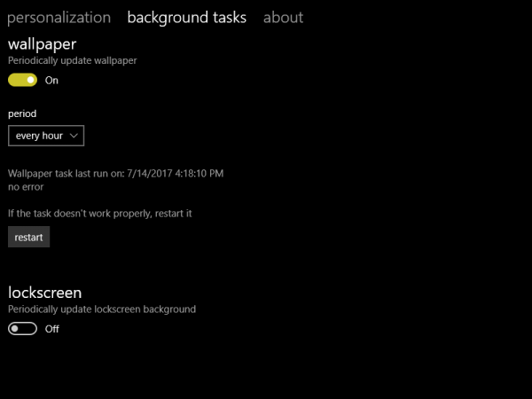532x399 pixels.
Task: Click the restart button
Action: (29, 237)
